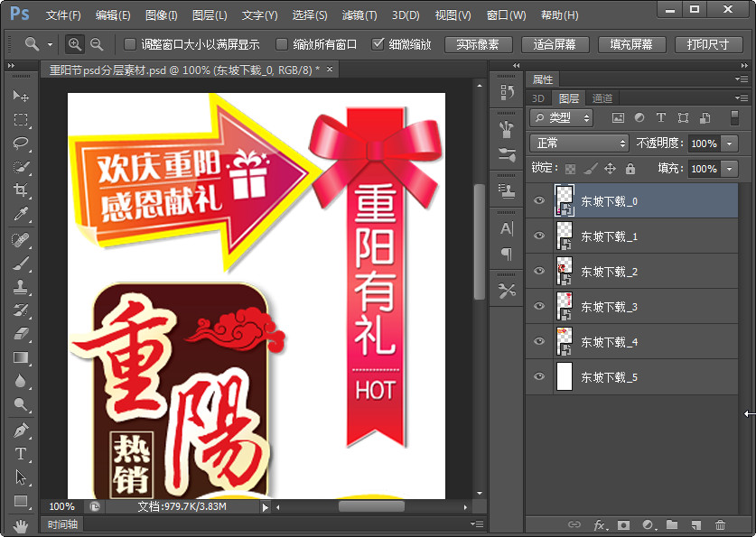This screenshot has width=756, height=537.
Task: Select the Eraser tool
Action: click(x=21, y=334)
